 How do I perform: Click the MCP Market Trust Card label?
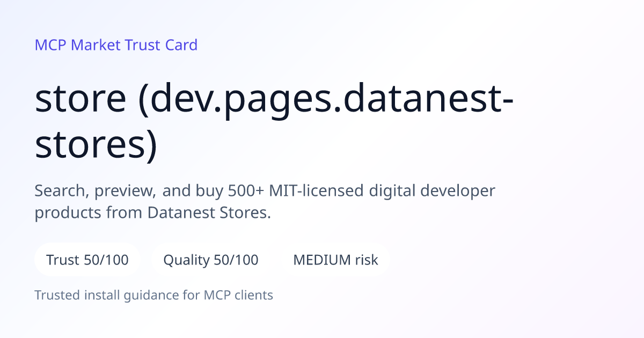116,45
